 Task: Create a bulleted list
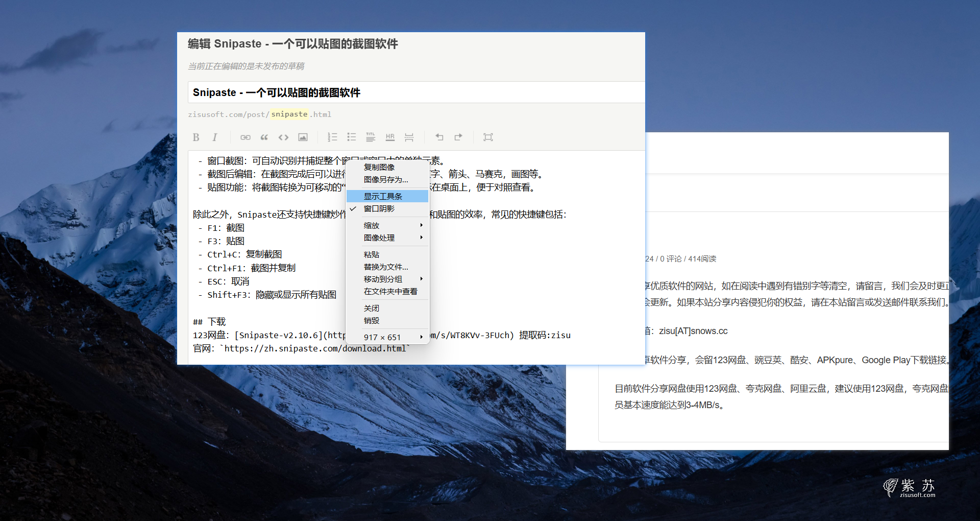pos(352,137)
